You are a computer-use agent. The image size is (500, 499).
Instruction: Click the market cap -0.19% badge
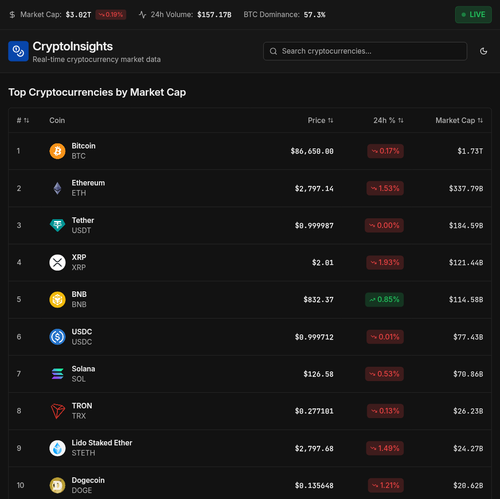pyautogui.click(x=111, y=15)
